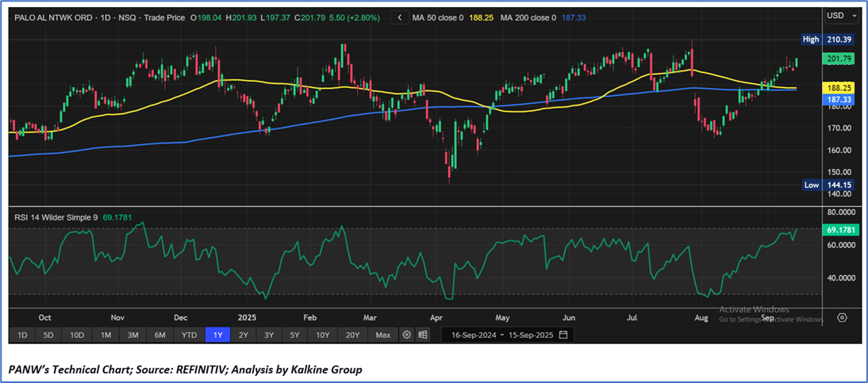Click the calendar icon in date range
This screenshot has height=383, width=868.
(563, 335)
